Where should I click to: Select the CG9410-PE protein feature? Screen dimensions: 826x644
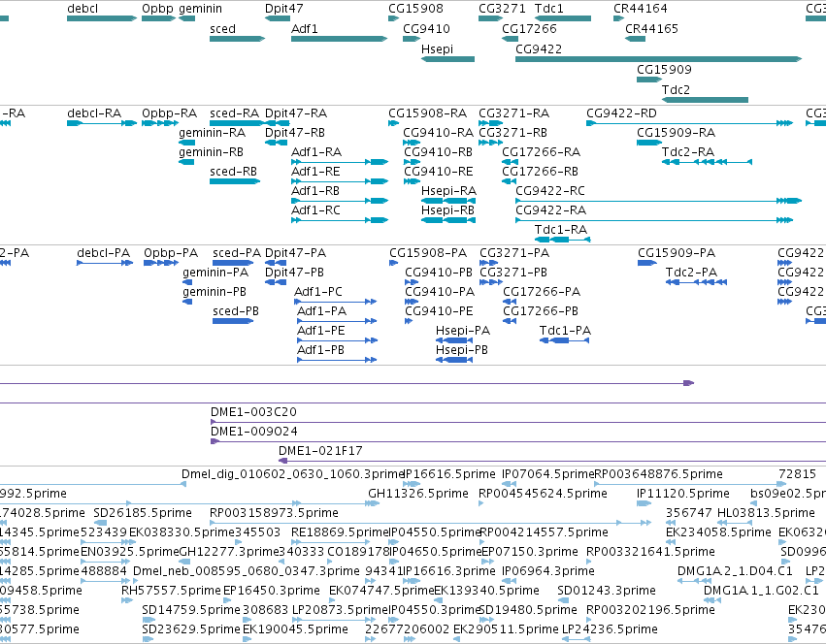tap(409, 321)
